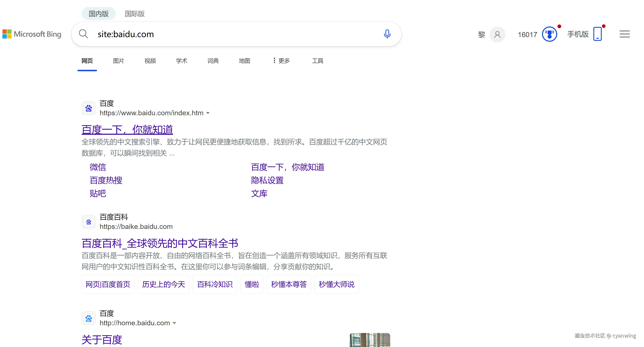Switch to the 国际版 toggle
Image resolution: width=644 pixels, height=347 pixels.
point(134,14)
